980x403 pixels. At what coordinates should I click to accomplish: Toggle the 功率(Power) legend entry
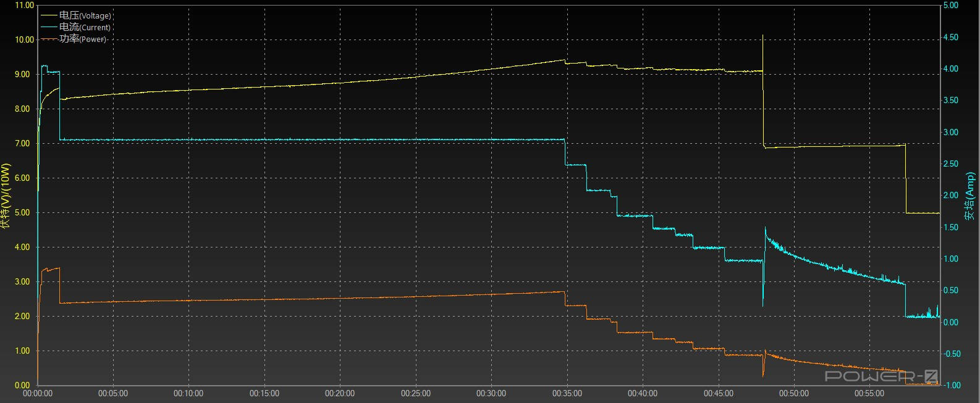tap(83, 39)
